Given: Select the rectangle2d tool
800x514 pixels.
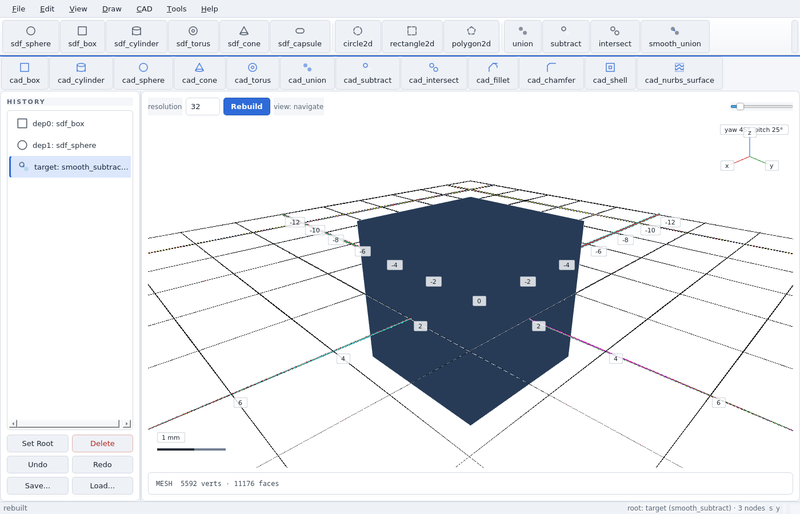Looking at the screenshot, I should 412,37.
